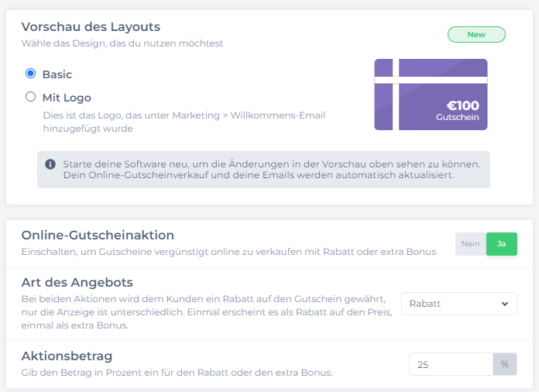Open the Art des Angebots dropdown
Viewport: 539px width, 392px height.
coord(459,304)
